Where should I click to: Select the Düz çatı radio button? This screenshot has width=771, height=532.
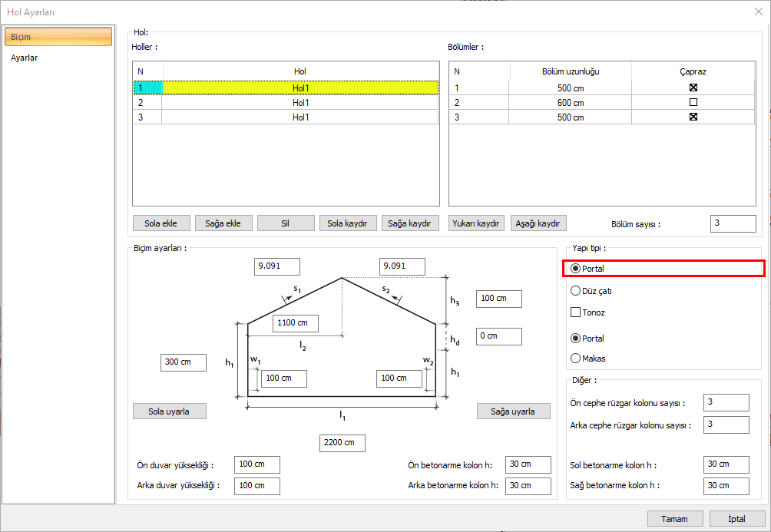[x=576, y=291]
